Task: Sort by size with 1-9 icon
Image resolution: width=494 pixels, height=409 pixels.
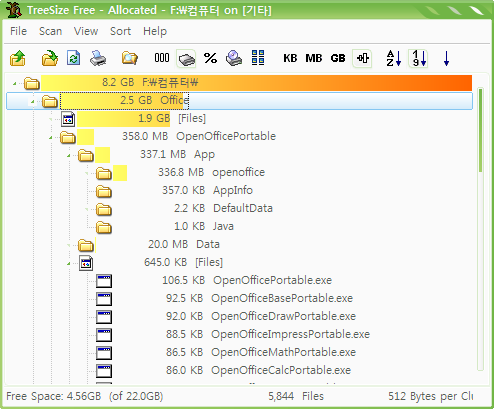Action: click(x=418, y=59)
